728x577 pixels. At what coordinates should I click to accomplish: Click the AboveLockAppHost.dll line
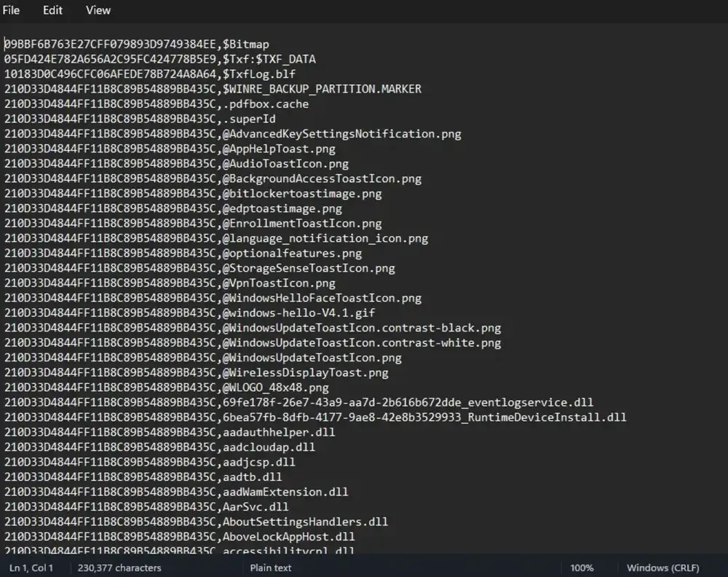(x=180, y=537)
